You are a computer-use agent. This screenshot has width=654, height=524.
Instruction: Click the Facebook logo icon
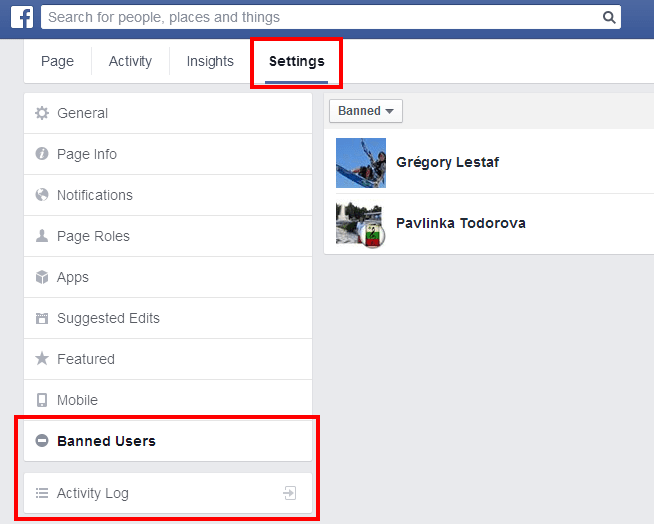point(22,17)
